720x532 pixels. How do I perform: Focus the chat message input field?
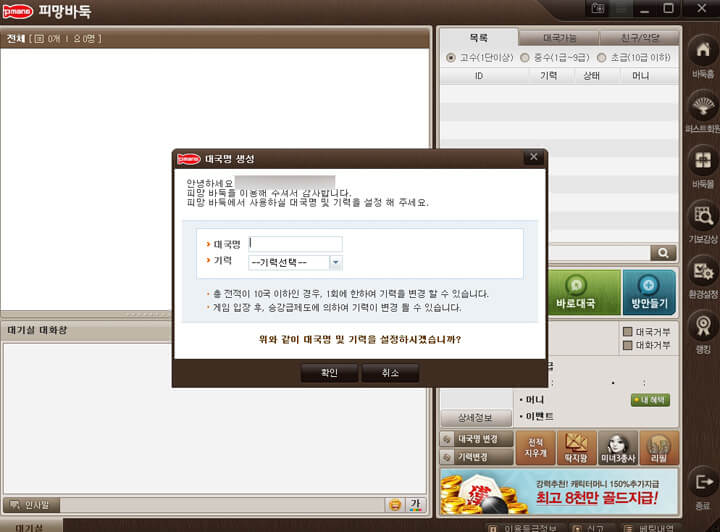[x=223, y=505]
